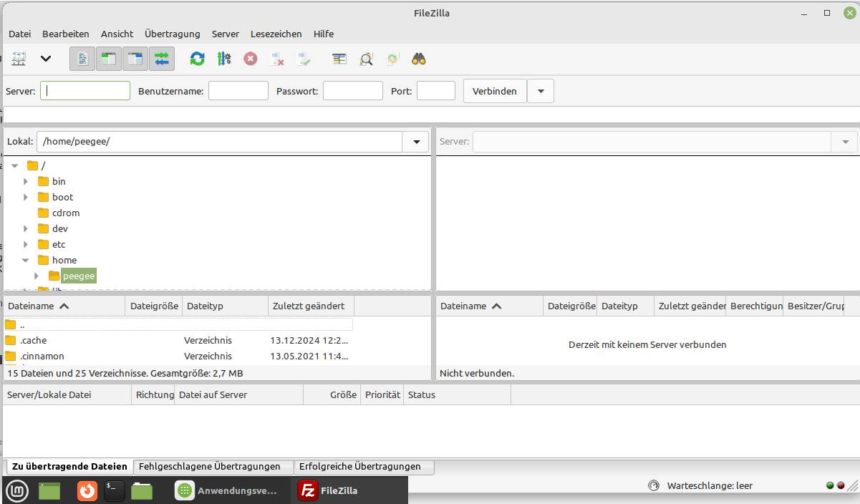860x504 pixels.
Task: Click the red cancel operation icon
Action: [251, 59]
